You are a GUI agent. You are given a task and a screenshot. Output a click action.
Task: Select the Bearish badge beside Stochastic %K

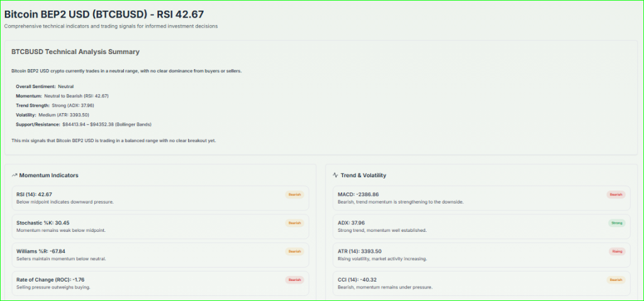coord(294,223)
